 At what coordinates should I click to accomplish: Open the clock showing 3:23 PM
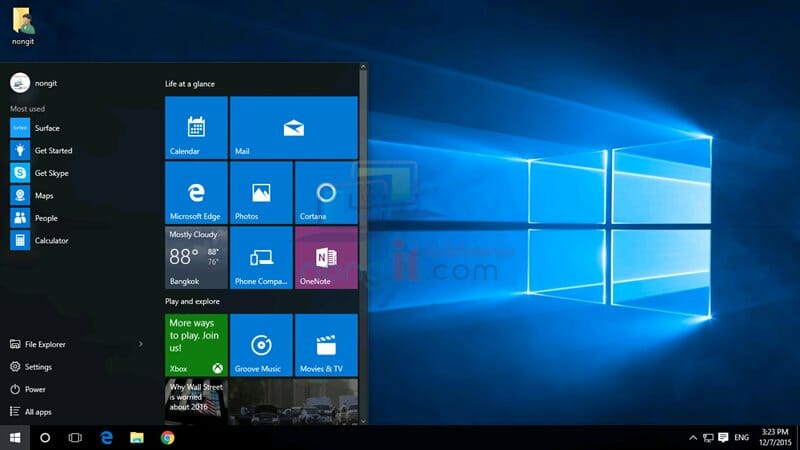[775, 438]
